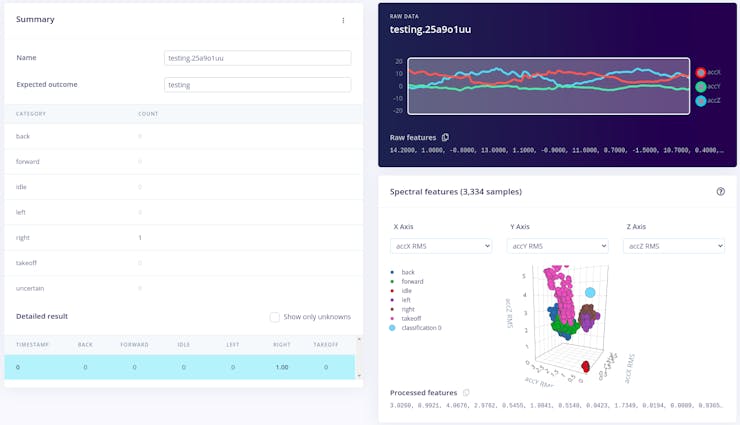The width and height of the screenshot is (740, 425).
Task: Click the Name input field
Action: (x=258, y=58)
